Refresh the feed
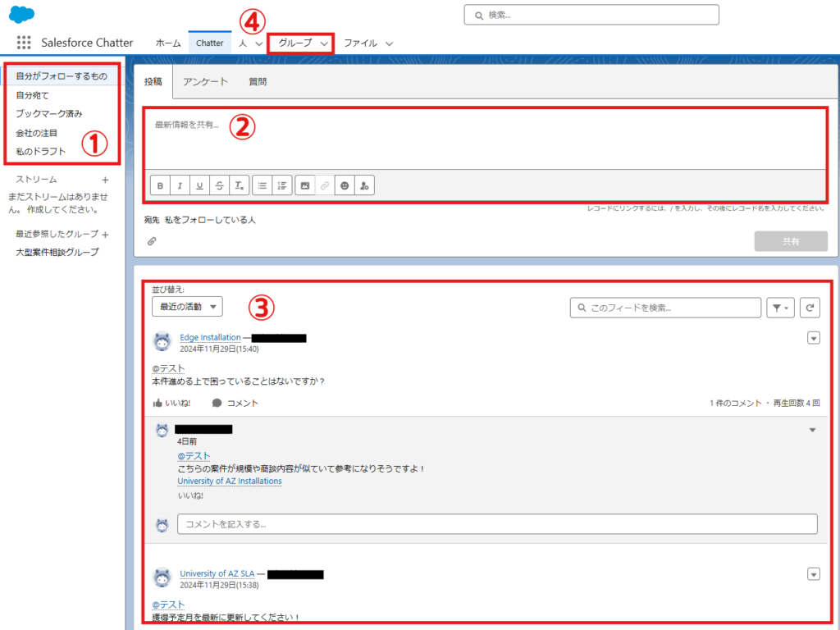Viewport: 840px width, 630px height. 810,308
